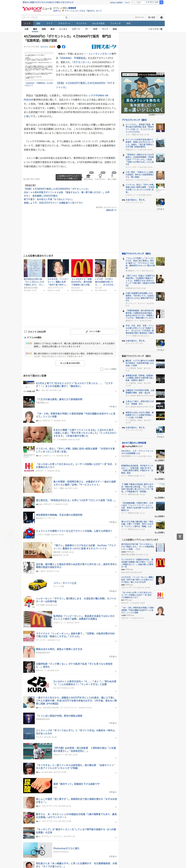
Task: Open the トップ navigation tab
Action: tap(27, 24)
